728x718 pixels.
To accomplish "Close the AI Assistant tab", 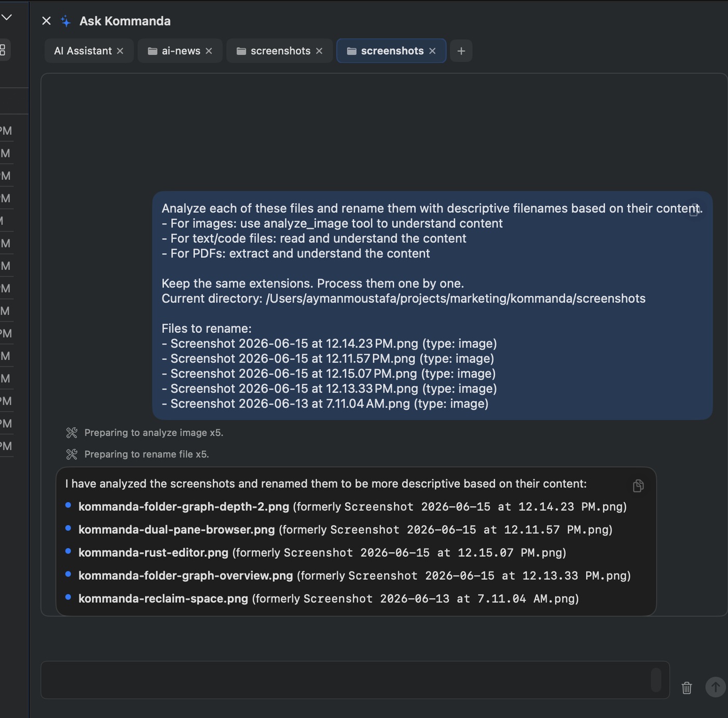I will (120, 51).
